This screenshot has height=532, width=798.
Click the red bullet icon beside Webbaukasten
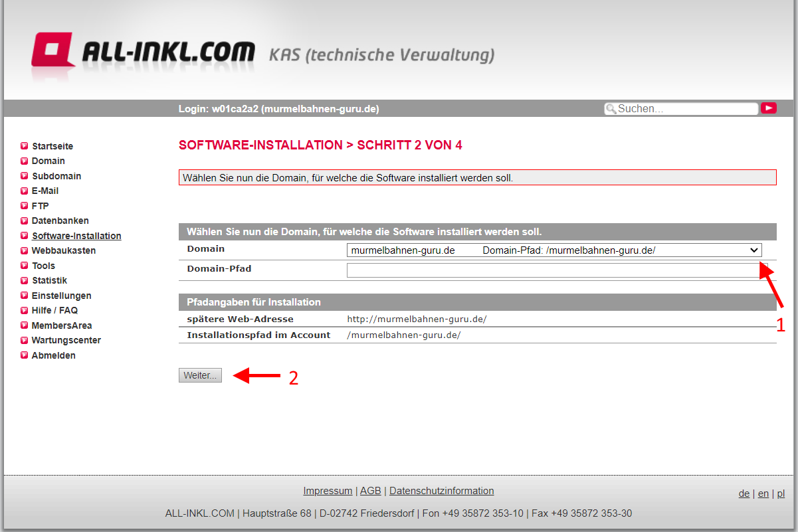tap(25, 250)
